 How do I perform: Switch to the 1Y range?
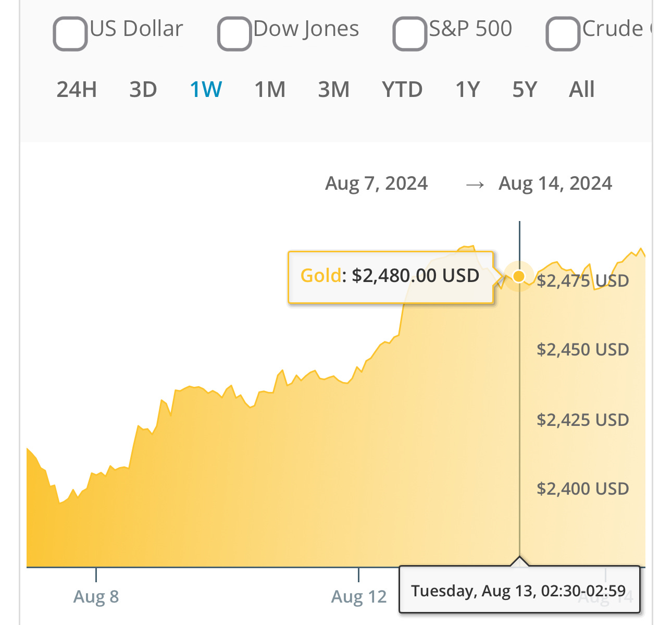click(x=467, y=90)
